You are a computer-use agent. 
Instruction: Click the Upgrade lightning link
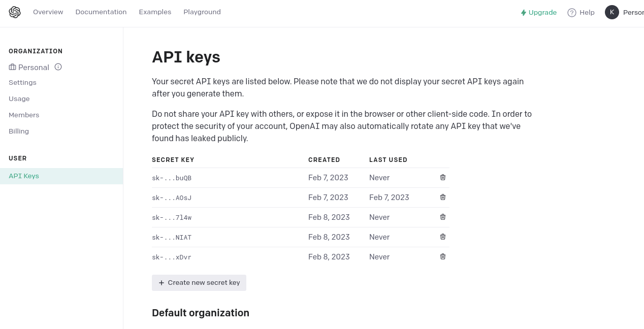[x=538, y=13]
